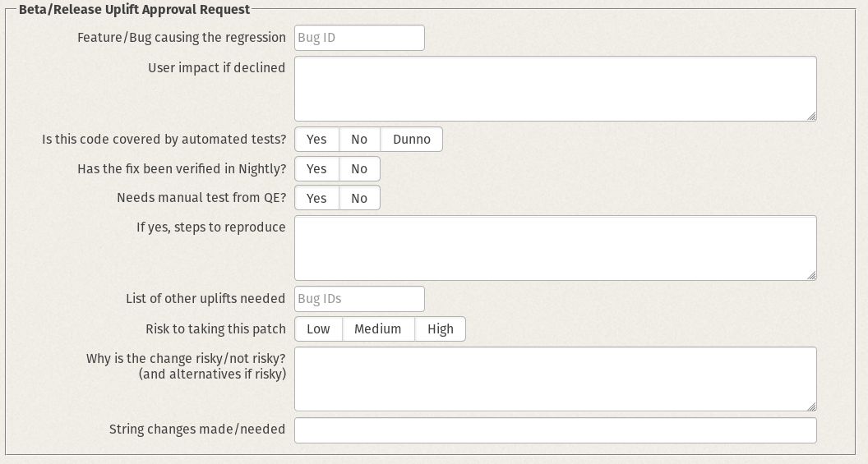
Task: Focus the String changes made/needed field
Action: [x=555, y=430]
